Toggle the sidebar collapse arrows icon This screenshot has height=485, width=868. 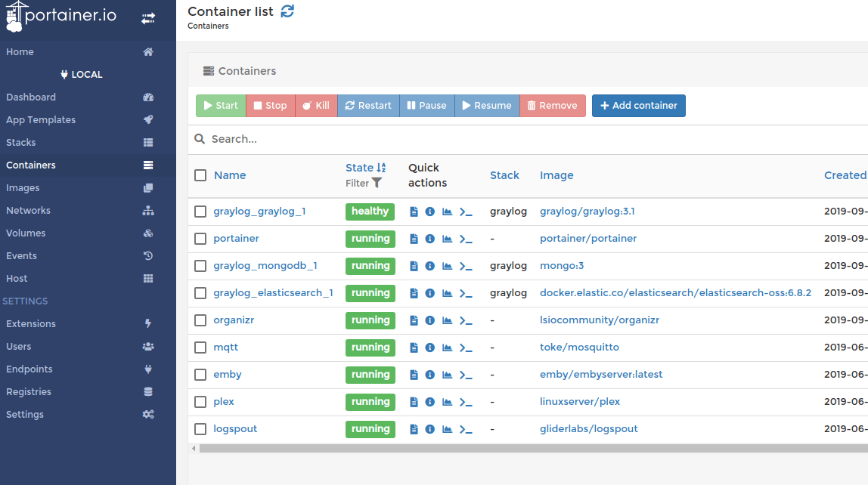click(148, 18)
